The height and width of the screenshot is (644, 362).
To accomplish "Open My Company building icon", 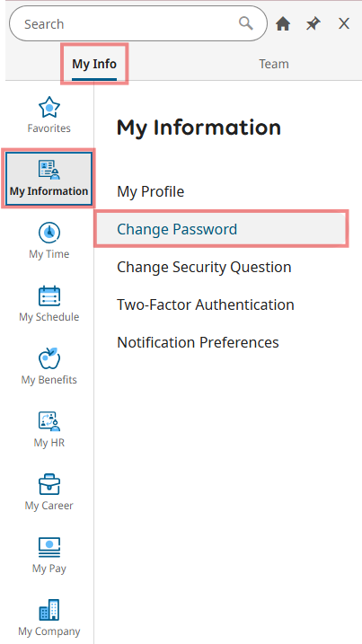I will (x=49, y=610).
